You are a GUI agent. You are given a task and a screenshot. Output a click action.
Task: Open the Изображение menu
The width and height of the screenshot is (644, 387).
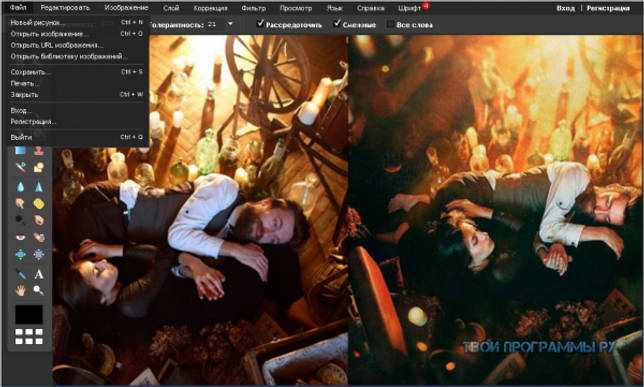(x=126, y=8)
